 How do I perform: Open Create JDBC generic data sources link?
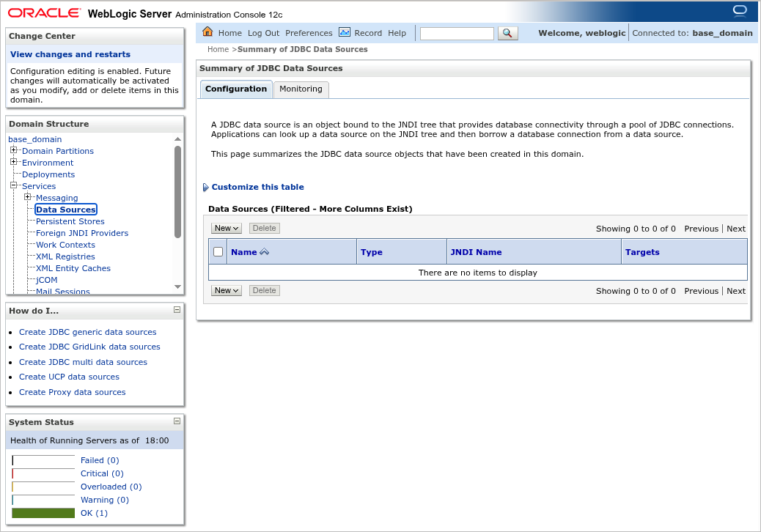pos(87,332)
